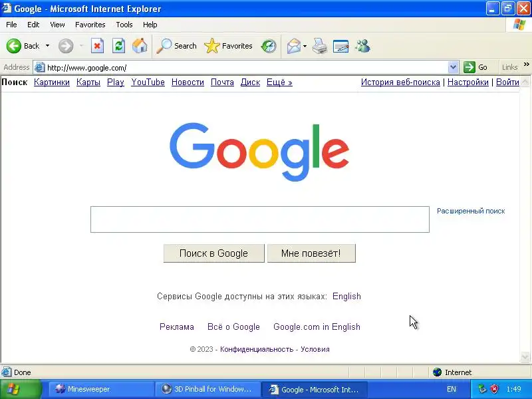Open the Почта link
This screenshot has height=399, width=532.
[x=222, y=82]
